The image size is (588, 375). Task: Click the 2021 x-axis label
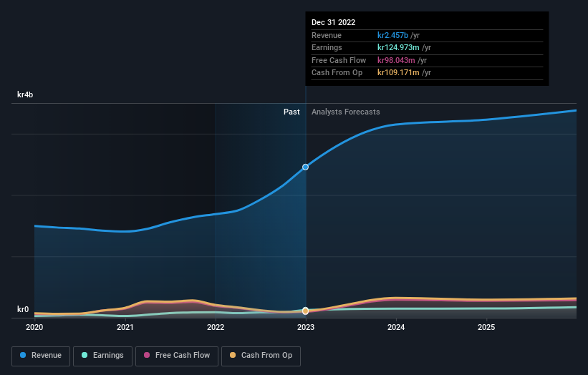point(125,328)
